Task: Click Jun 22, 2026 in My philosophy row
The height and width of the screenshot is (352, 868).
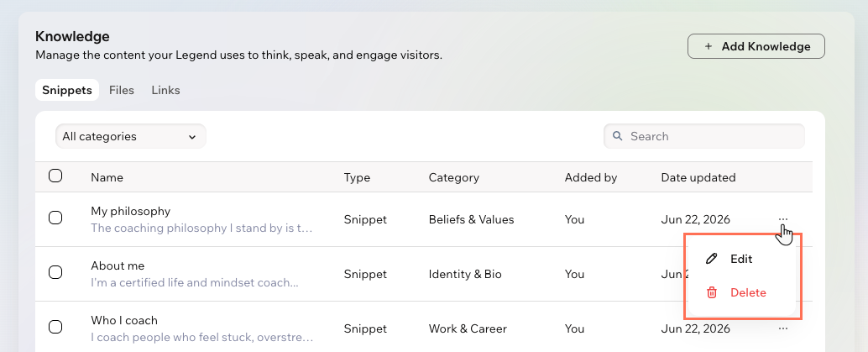Action: [x=695, y=219]
